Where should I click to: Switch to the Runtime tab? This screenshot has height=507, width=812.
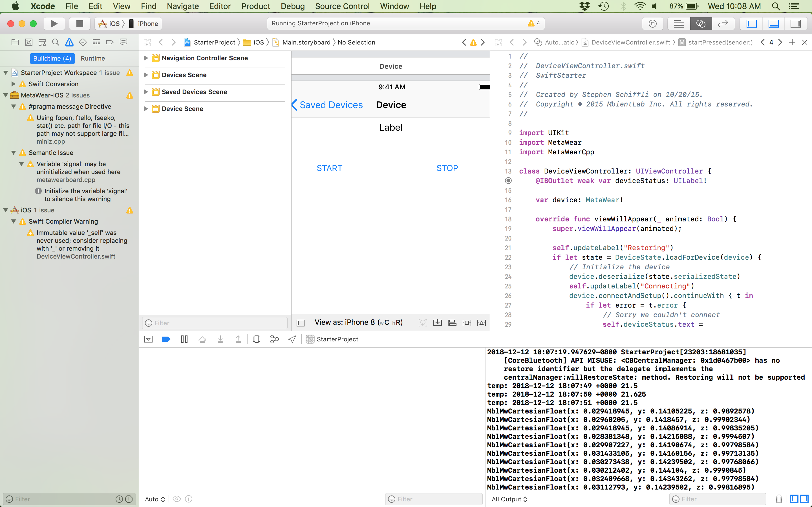[92, 58]
